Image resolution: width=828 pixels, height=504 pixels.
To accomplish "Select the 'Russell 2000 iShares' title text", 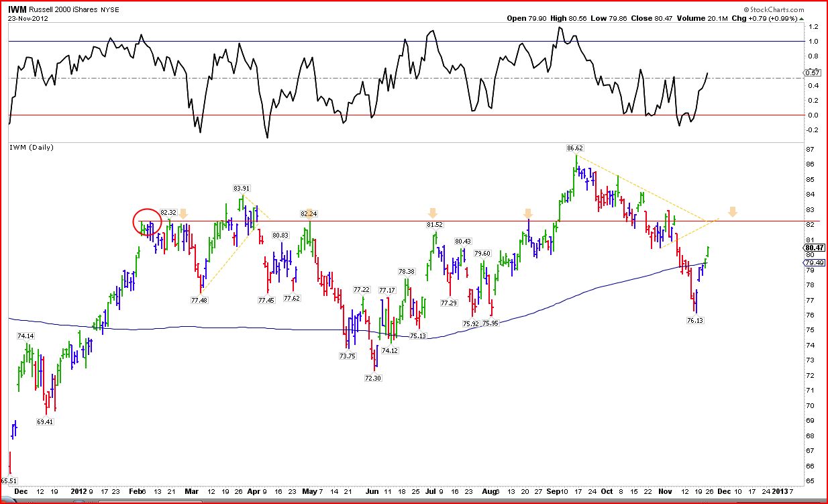I will click(64, 10).
